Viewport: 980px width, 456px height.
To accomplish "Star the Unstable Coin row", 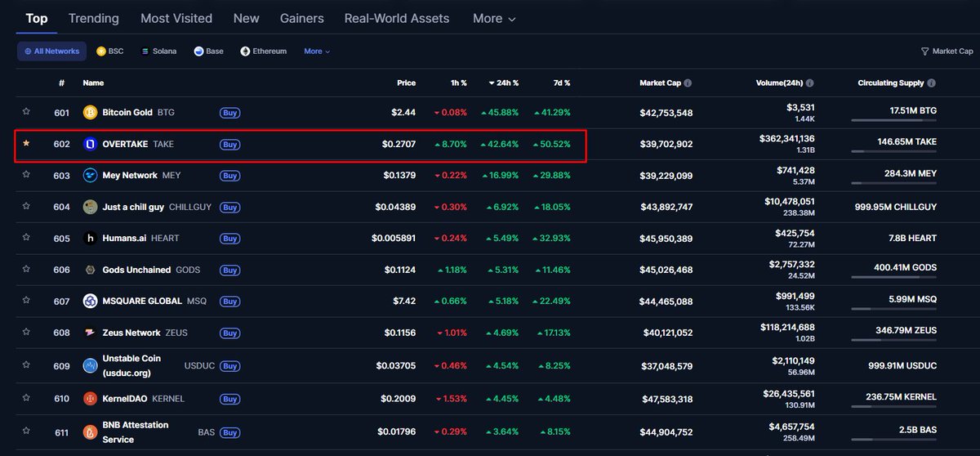I will point(26,364).
